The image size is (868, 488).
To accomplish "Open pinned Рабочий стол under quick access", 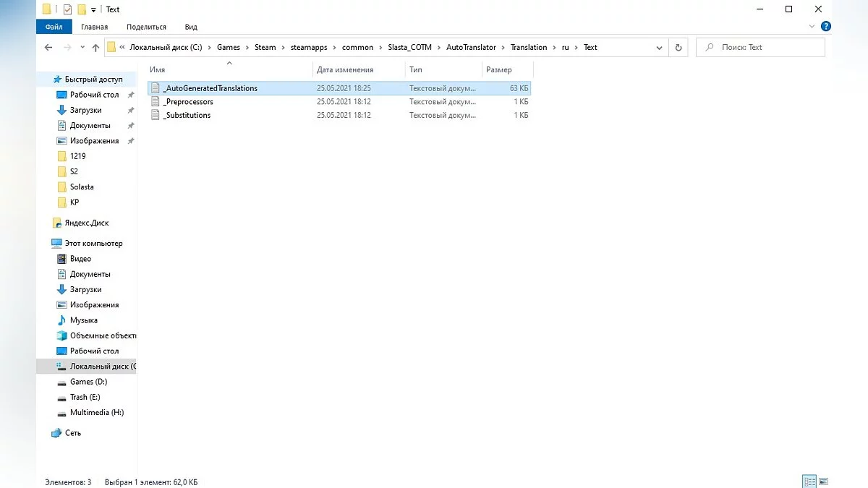I will pos(94,95).
